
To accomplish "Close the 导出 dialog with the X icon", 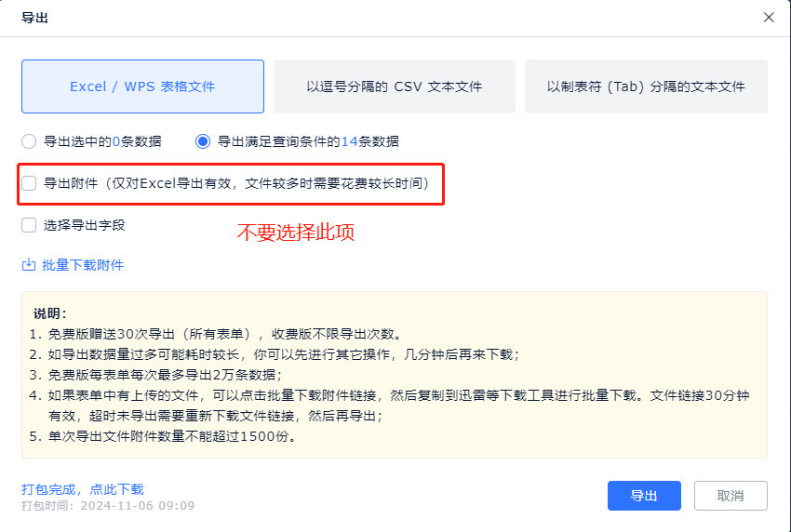I will click(768, 18).
